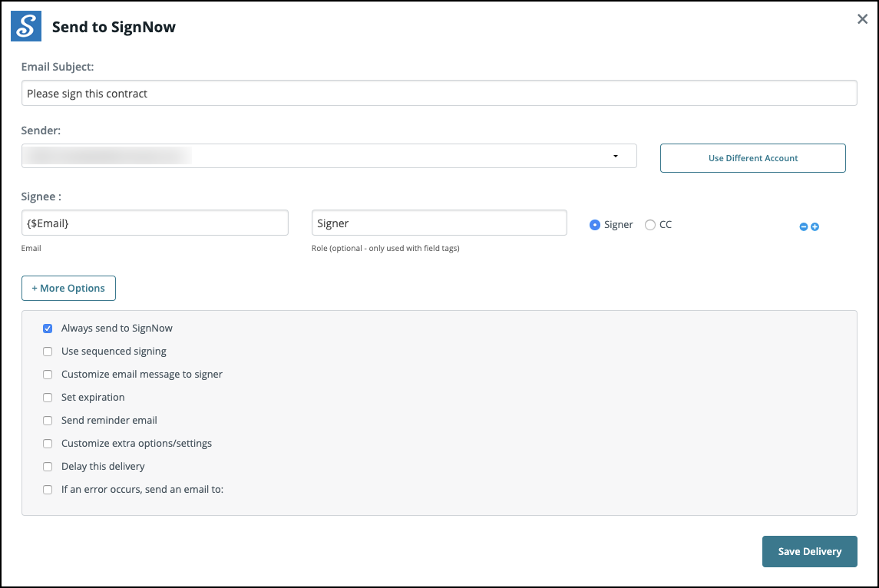Check the error email notification option

[x=48, y=490]
